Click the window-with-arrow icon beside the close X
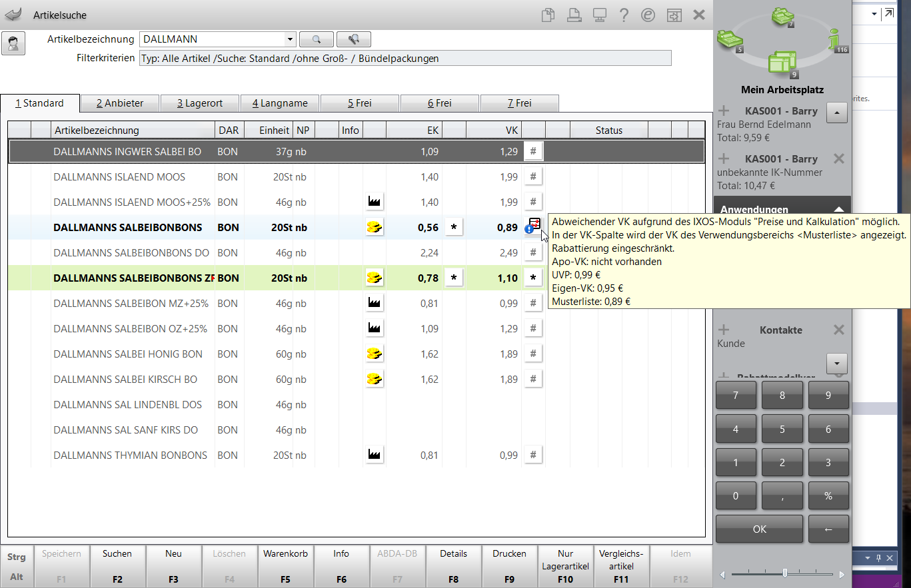Image resolution: width=911 pixels, height=588 pixels. [x=674, y=15]
